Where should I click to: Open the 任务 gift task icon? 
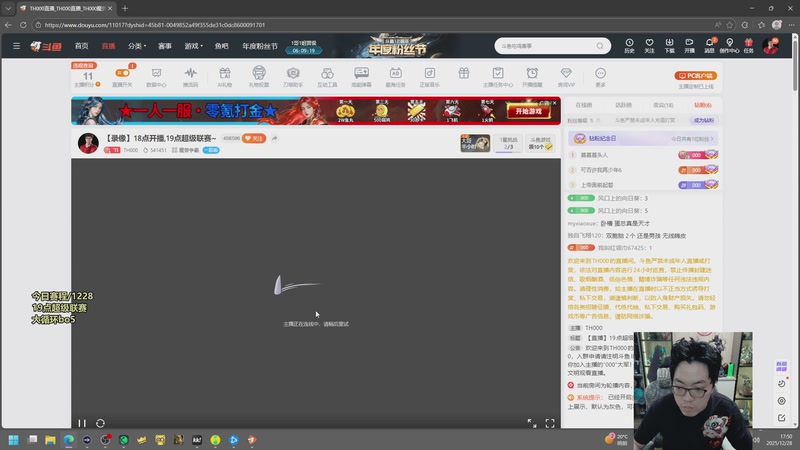pos(748,46)
